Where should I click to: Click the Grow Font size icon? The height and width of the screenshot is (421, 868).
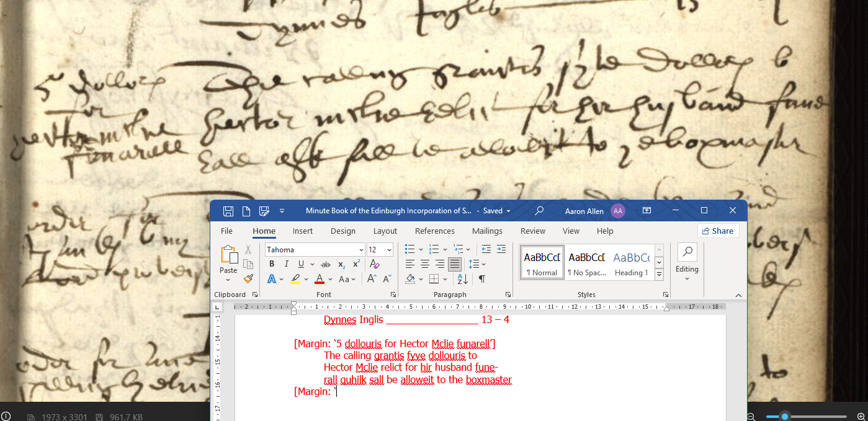tap(372, 279)
